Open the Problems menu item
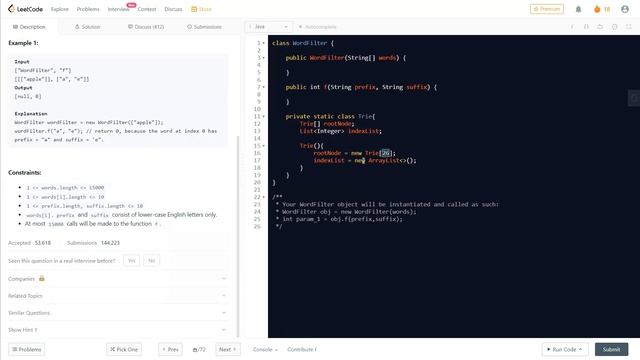Image resolution: width=640 pixels, height=360 pixels. pyautogui.click(x=88, y=9)
